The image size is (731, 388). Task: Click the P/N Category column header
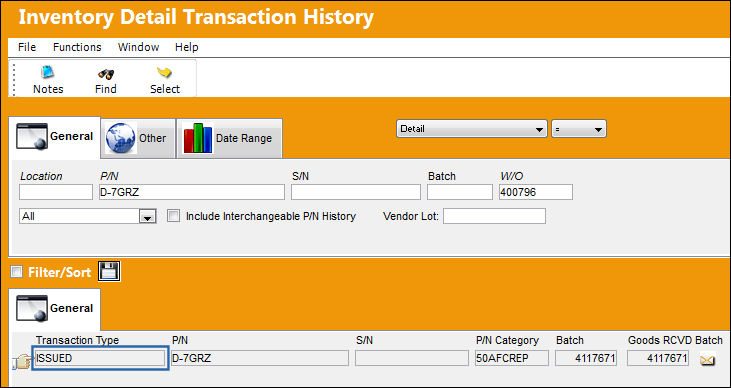coord(507,340)
